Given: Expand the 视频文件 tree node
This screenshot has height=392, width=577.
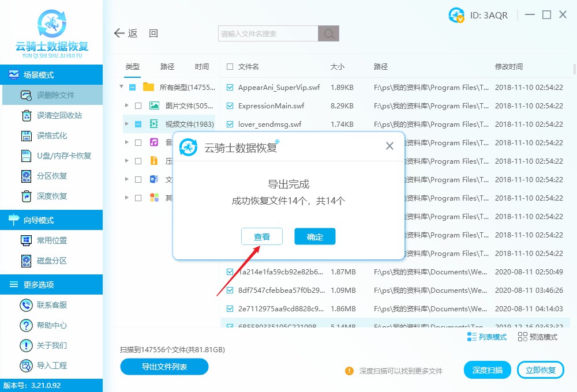Looking at the screenshot, I should [x=127, y=124].
